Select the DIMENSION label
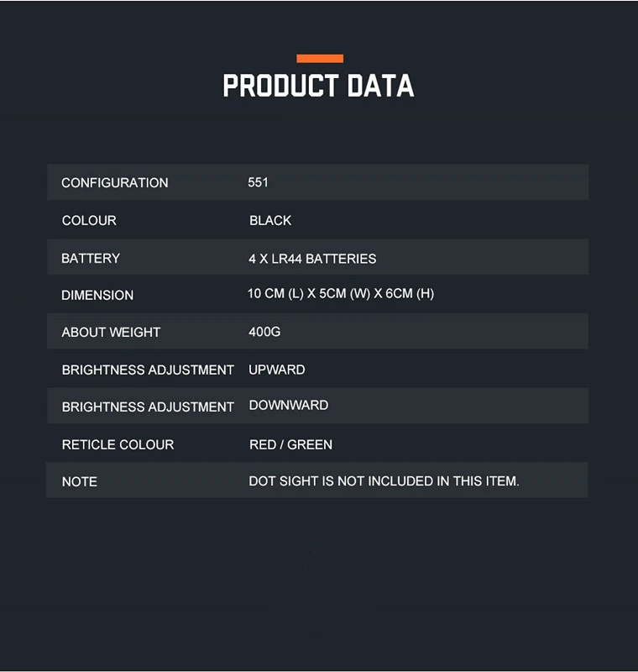 point(97,296)
